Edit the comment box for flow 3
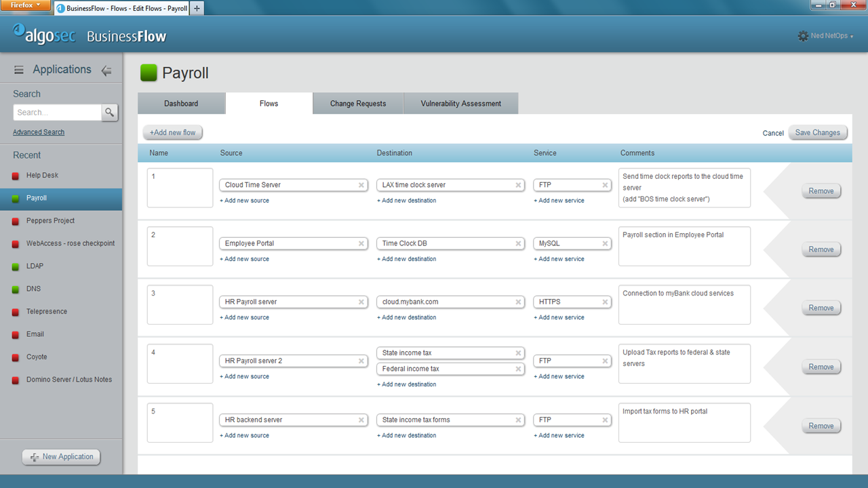 (685, 305)
